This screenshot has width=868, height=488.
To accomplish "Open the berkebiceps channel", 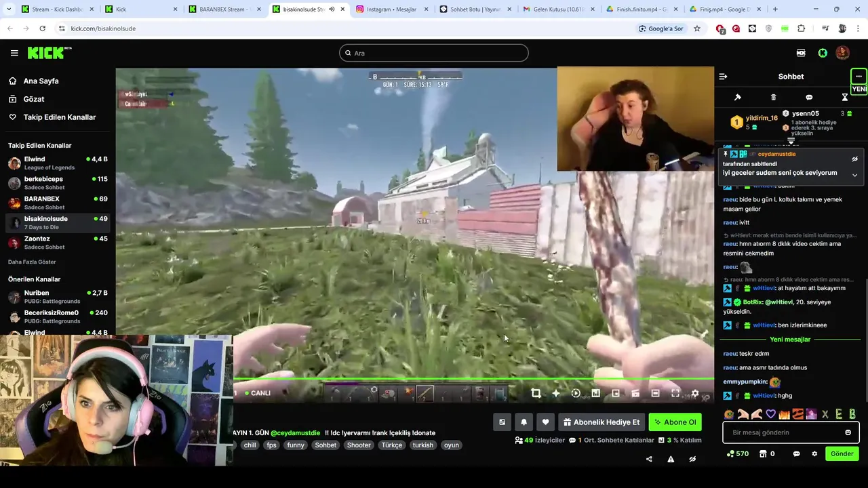I will [58, 183].
